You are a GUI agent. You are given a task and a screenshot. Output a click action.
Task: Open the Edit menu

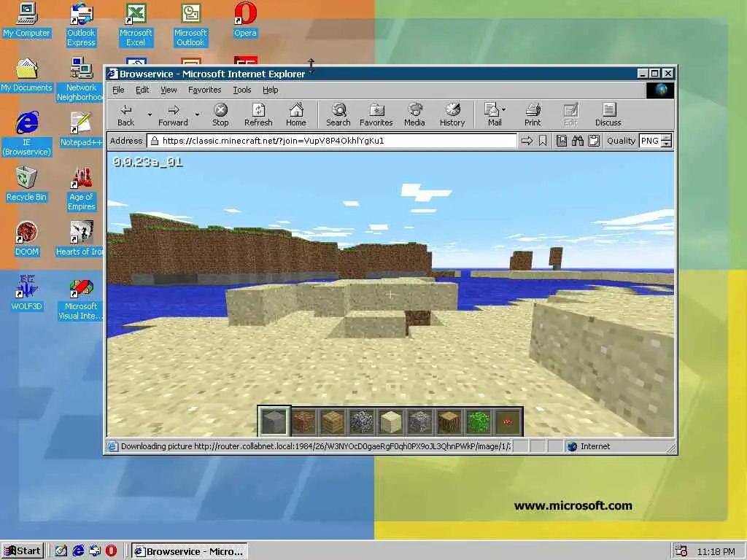(142, 90)
